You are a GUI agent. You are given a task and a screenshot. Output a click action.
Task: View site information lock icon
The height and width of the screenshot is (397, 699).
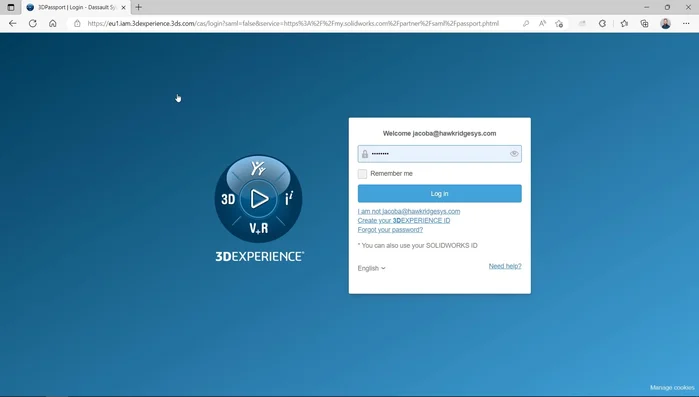[77, 24]
